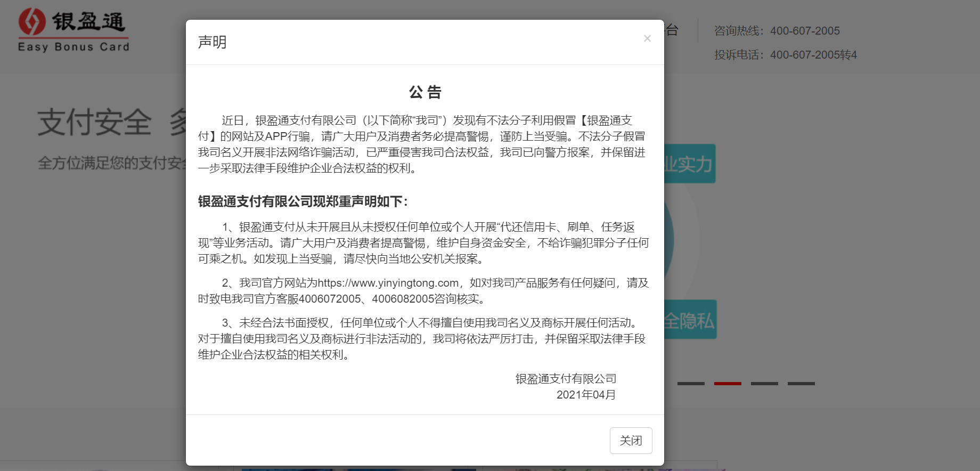Click the teal 全隐私 banner button
This screenshot has width=980, height=471.
tap(690, 320)
